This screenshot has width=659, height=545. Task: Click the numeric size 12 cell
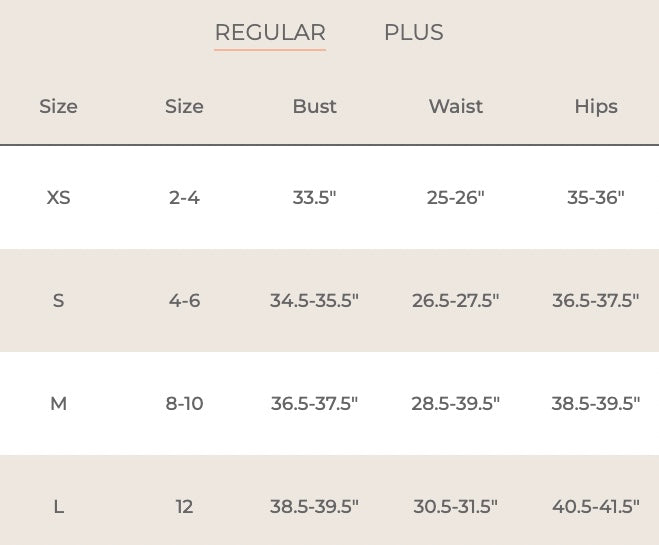point(184,507)
